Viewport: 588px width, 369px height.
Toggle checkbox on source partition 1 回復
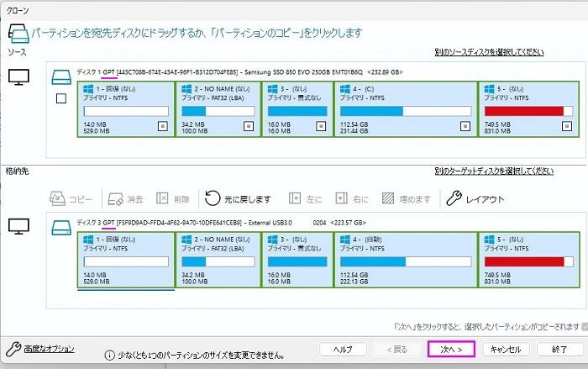pos(162,127)
